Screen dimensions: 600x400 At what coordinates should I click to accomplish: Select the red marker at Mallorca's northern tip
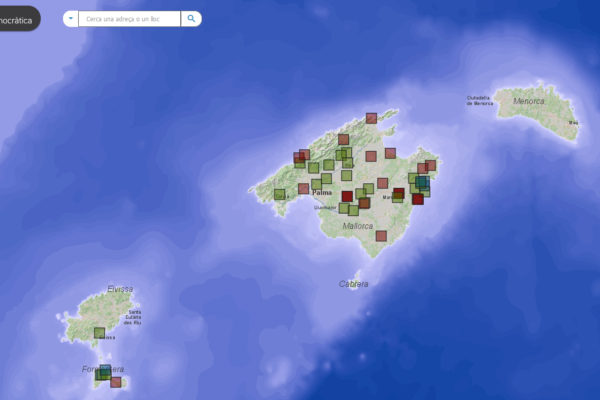pos(371,118)
